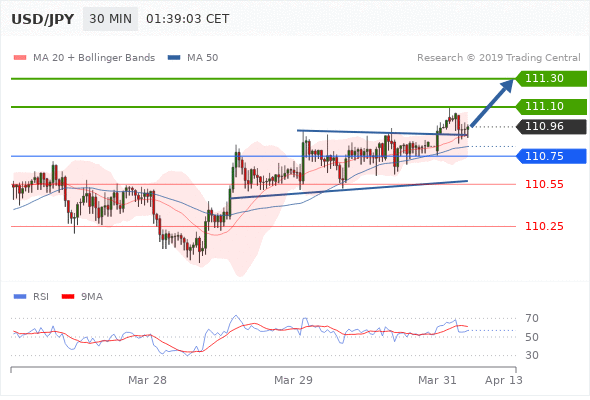Click the 01:39:03 CET timestamp
Image resolution: width=590 pixels, height=400 pixels.
point(187,19)
